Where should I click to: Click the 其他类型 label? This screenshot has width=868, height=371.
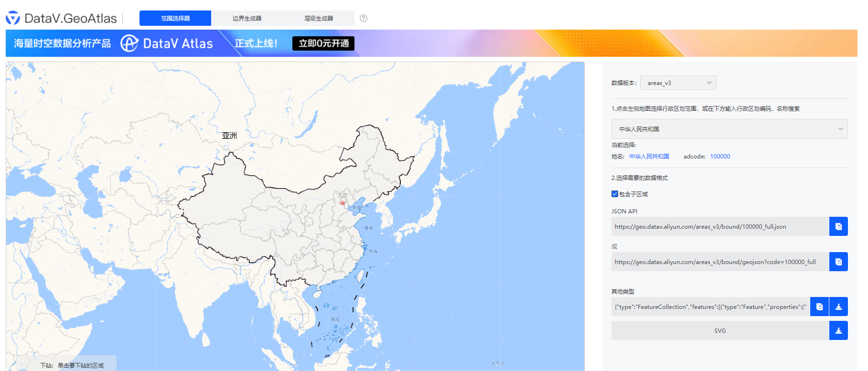[623, 291]
